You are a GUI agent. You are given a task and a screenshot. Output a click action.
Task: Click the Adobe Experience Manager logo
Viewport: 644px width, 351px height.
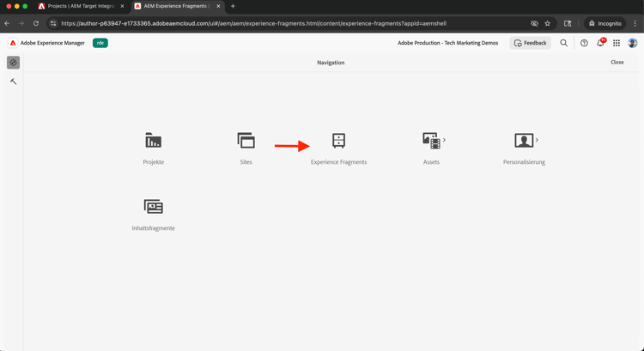[13, 43]
